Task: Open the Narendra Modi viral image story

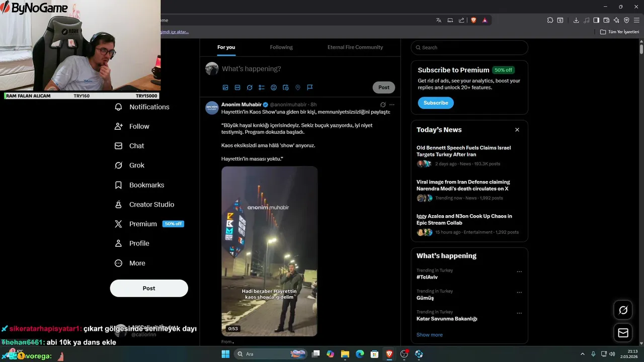Action: 463,185
